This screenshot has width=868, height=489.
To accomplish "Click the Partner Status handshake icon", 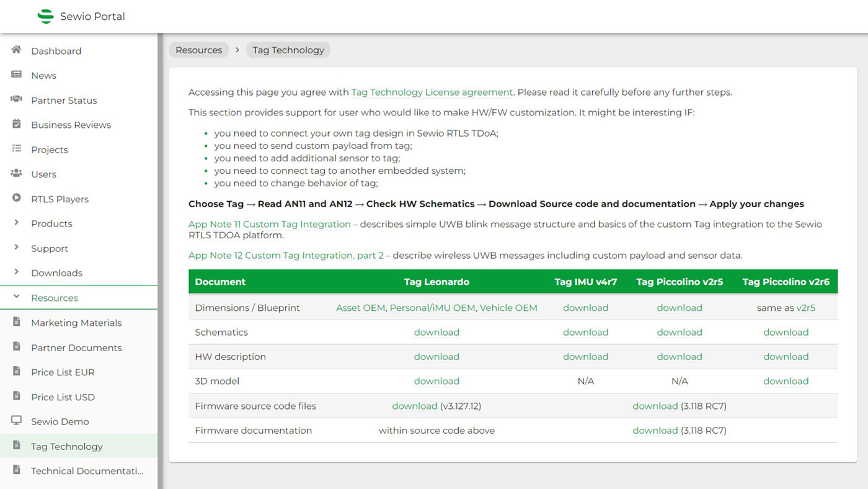I will point(17,100).
